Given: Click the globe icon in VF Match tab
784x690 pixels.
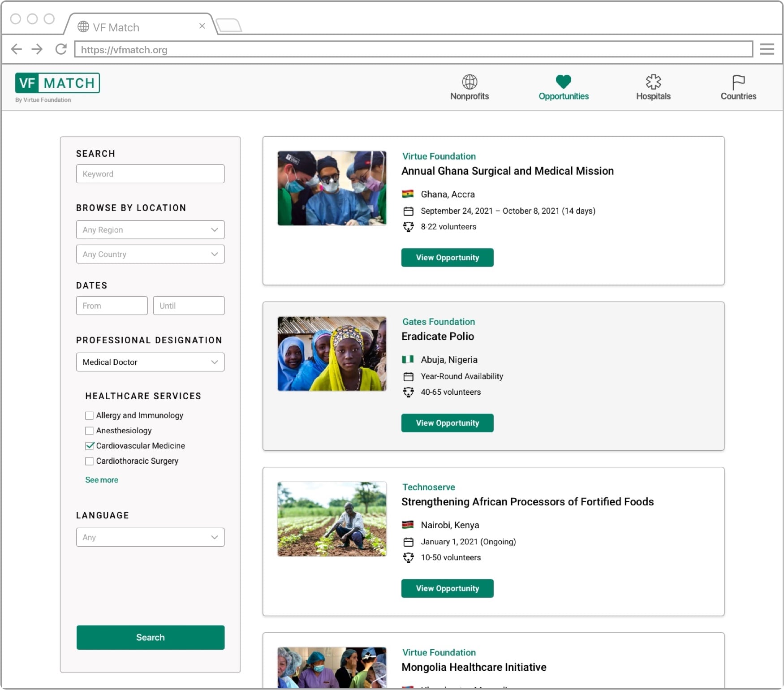Looking at the screenshot, I should click(83, 27).
